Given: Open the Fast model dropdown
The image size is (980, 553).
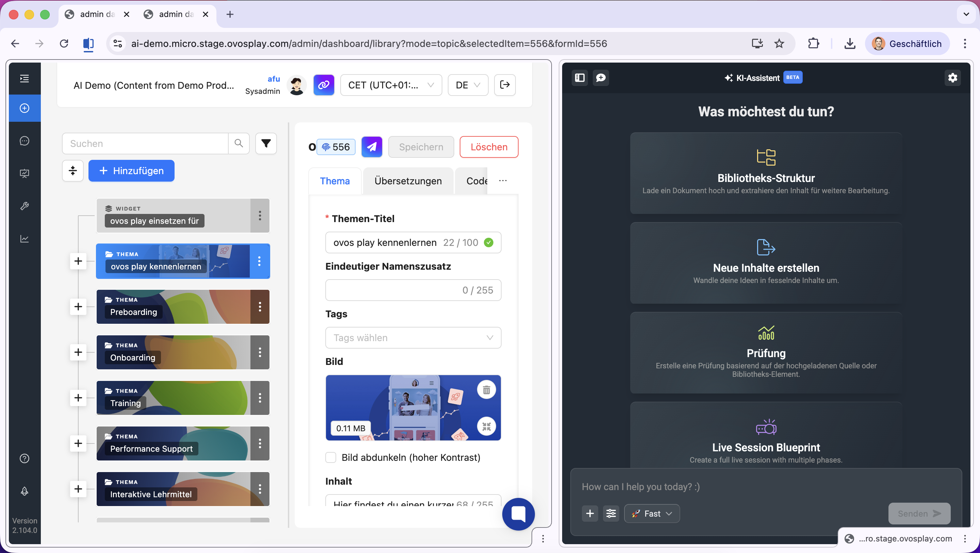Looking at the screenshot, I should (652, 514).
